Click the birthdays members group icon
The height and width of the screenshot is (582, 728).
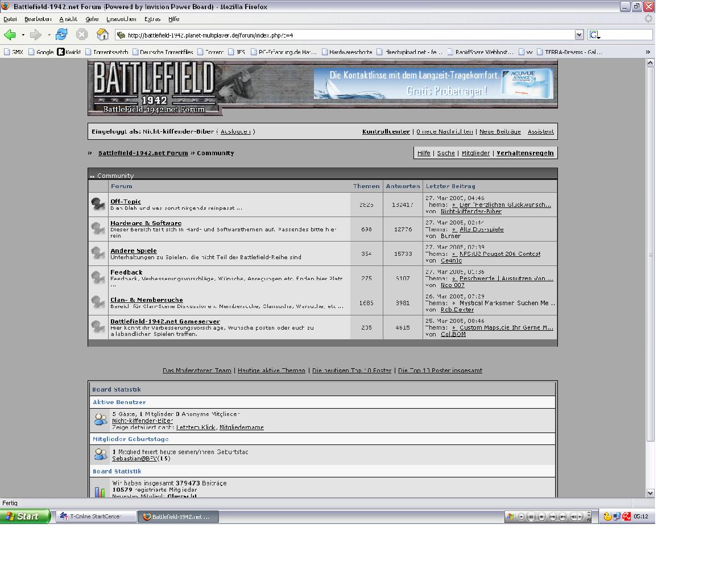(101, 454)
